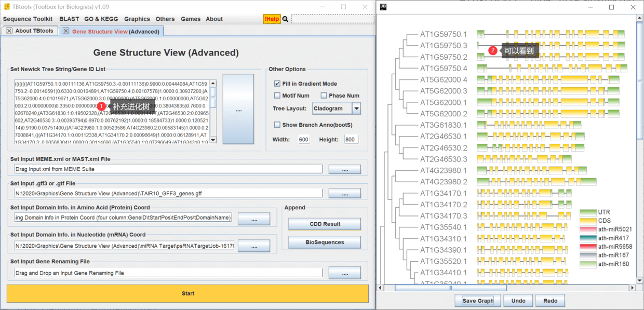The width and height of the screenshot is (644, 310).
Task: Click the ath-miR167 legend swatch
Action: [588, 255]
